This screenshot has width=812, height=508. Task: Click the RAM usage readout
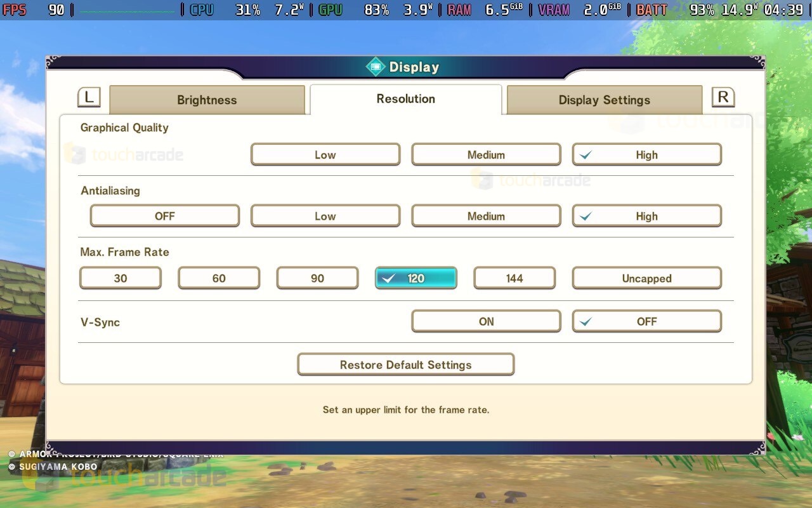(485, 10)
